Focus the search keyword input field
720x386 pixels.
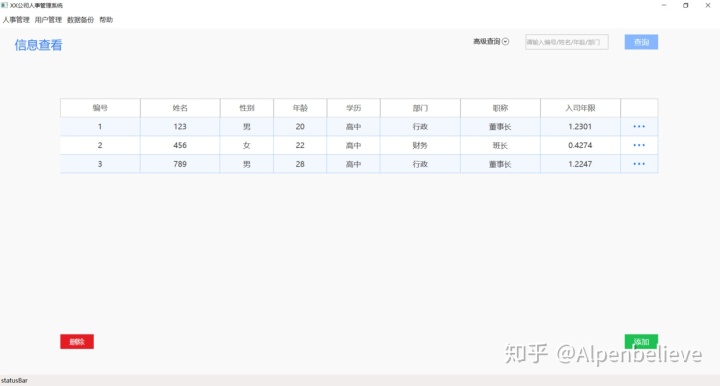point(567,42)
